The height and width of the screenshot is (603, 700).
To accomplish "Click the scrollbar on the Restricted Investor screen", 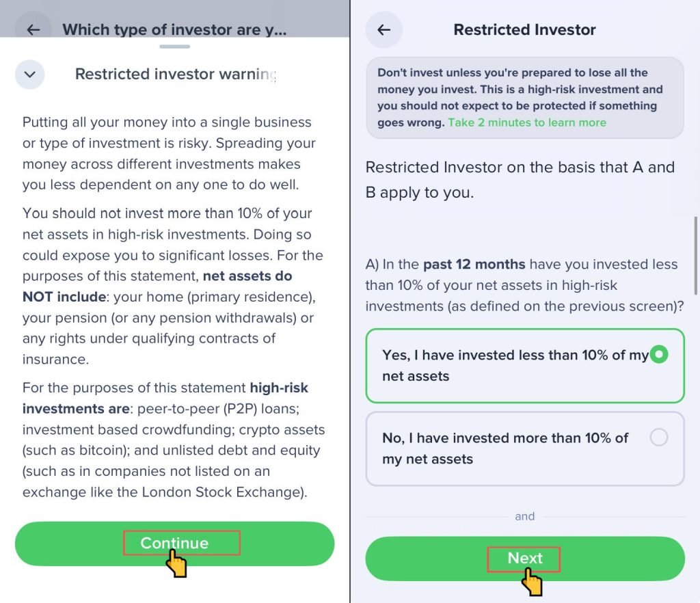I will pyautogui.click(x=695, y=246).
